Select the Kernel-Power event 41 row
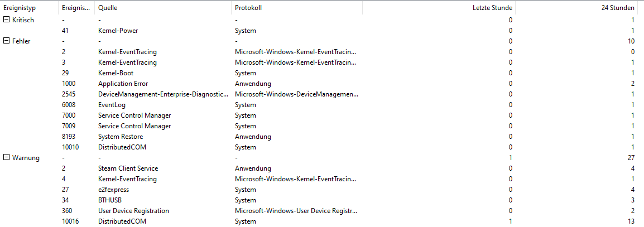This screenshot has width=644, height=227. (322, 30)
